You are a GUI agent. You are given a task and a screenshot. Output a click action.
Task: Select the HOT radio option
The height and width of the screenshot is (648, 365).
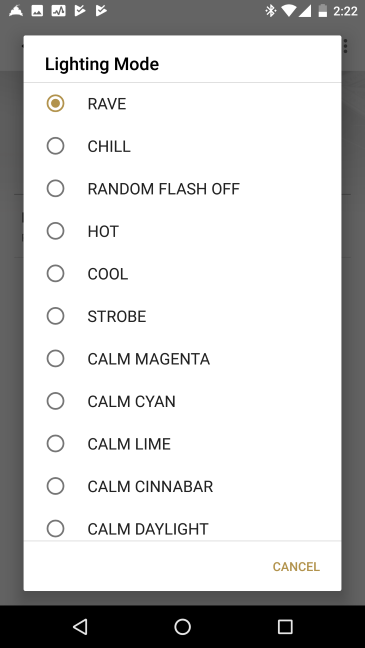(182, 231)
